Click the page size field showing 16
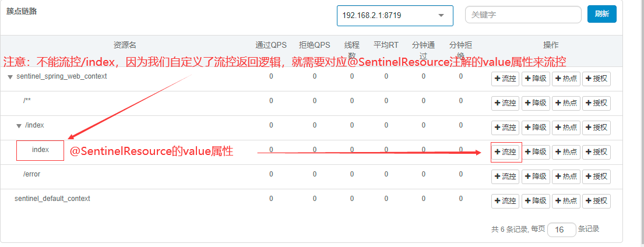 coord(562,230)
